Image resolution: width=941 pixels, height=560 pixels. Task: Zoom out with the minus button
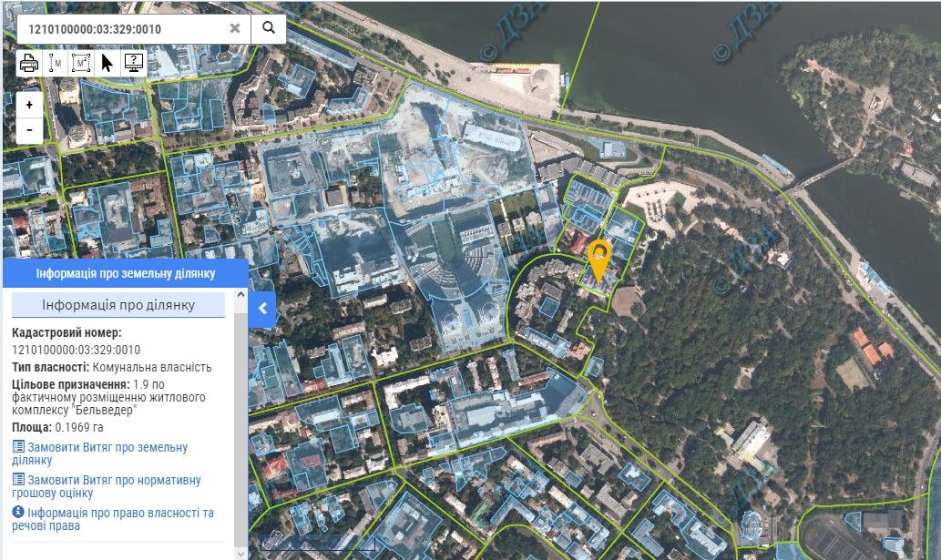29,130
